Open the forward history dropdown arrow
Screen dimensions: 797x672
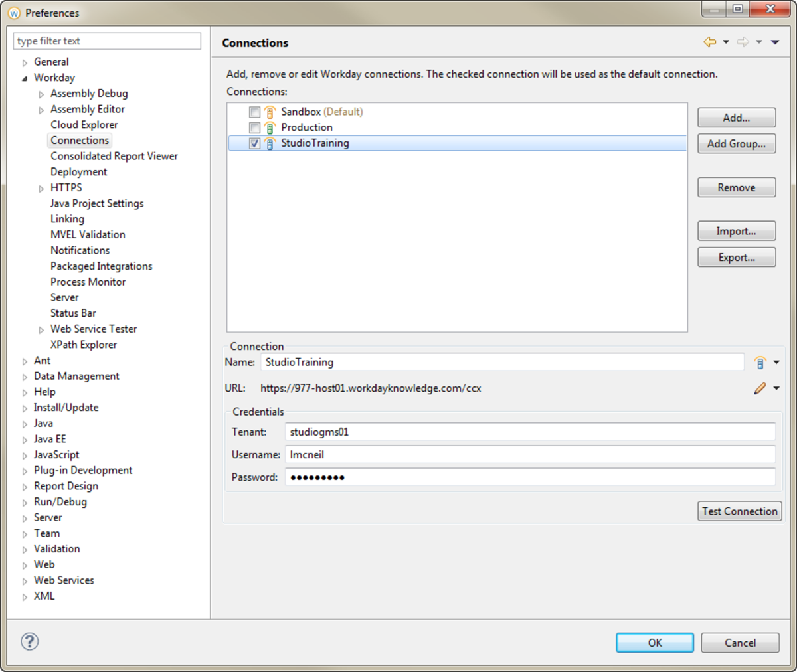[x=758, y=42]
